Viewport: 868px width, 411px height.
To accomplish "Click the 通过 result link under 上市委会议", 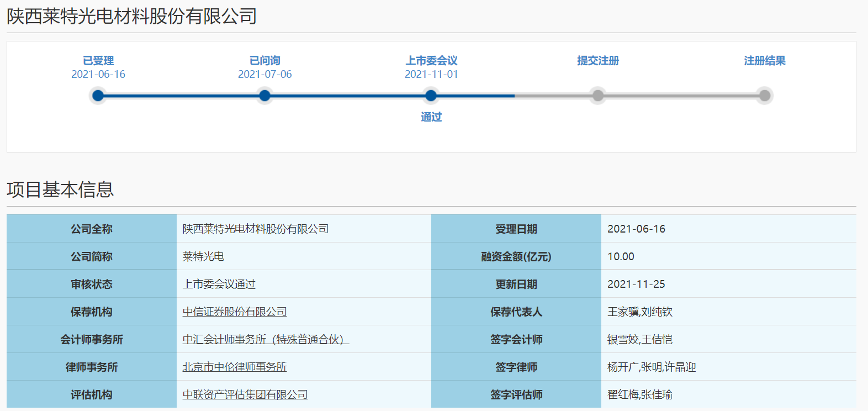I will [431, 117].
